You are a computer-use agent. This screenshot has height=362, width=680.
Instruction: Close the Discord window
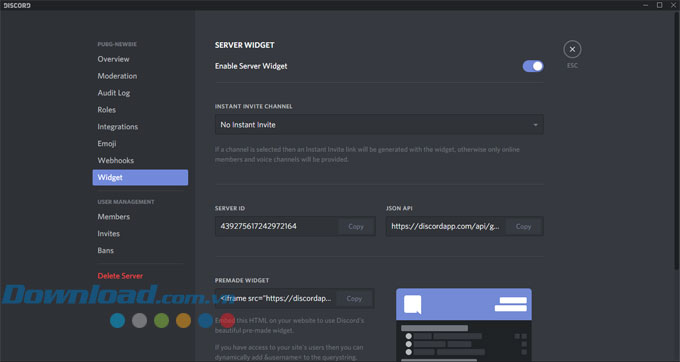click(x=673, y=5)
